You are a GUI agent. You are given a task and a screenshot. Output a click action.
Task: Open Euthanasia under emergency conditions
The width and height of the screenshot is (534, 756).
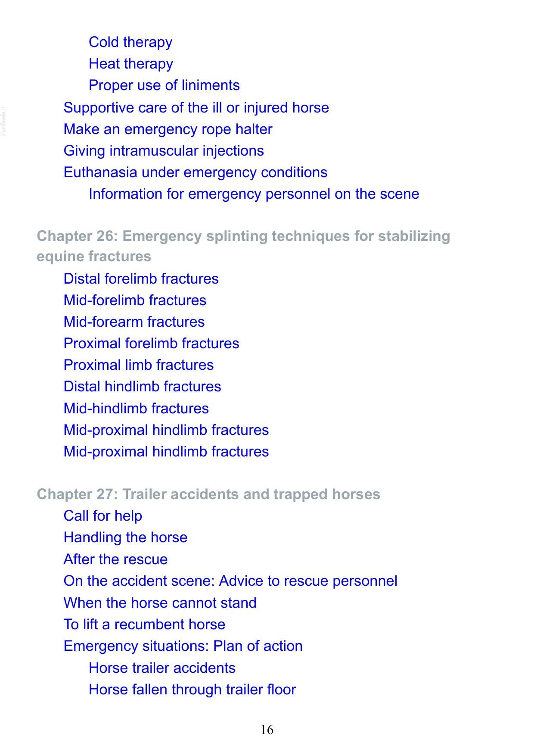click(x=196, y=172)
